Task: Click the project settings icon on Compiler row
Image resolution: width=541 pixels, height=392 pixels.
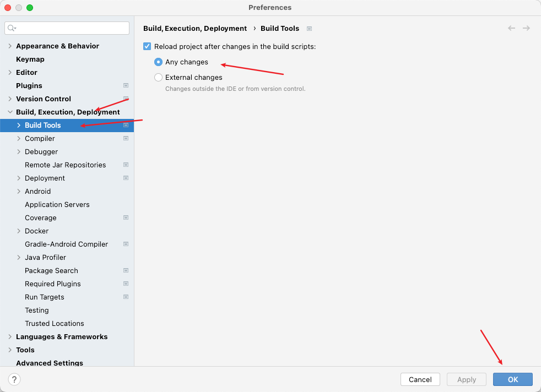Action: point(126,138)
